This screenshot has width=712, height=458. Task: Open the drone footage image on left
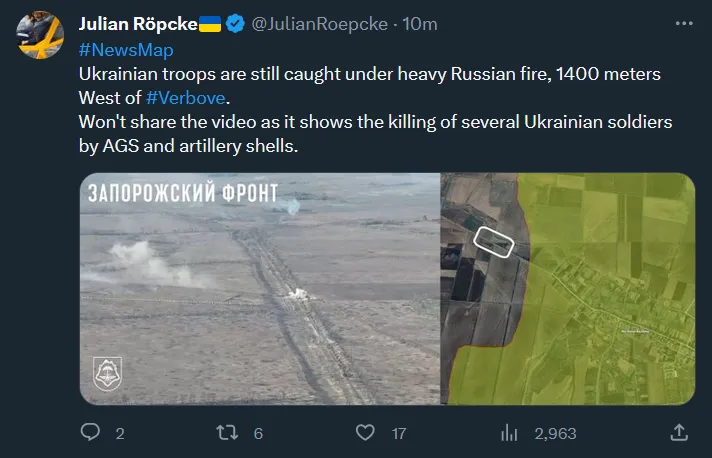(259, 288)
